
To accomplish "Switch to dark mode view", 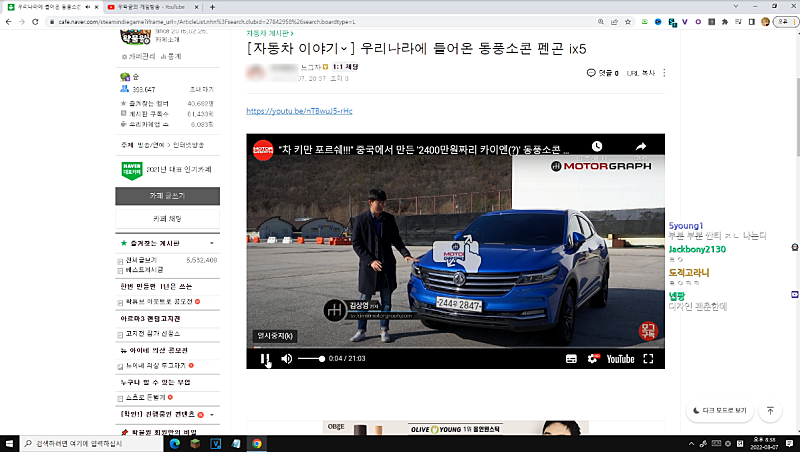I will tap(720, 411).
